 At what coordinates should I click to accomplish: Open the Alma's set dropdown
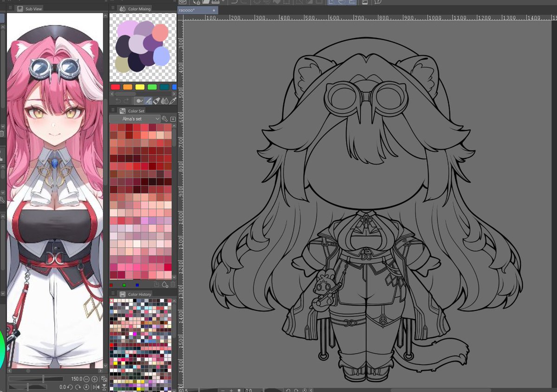pos(135,119)
